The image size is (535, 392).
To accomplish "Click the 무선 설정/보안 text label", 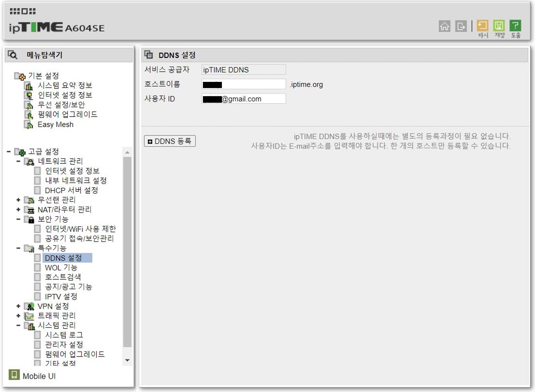I will coord(61,105).
